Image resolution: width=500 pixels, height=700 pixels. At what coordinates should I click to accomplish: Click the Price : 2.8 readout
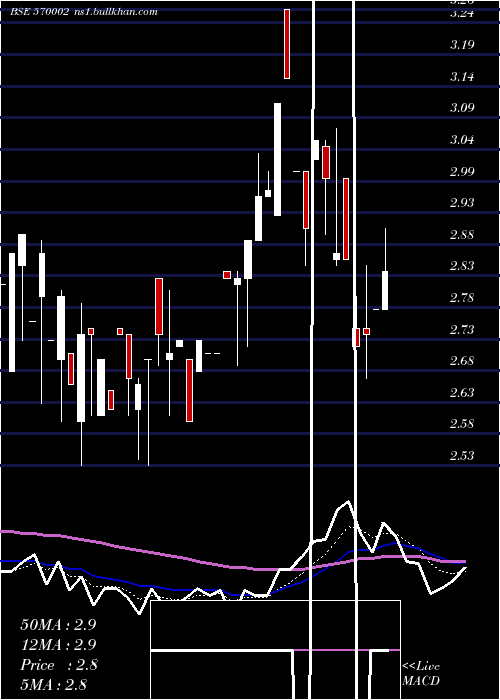[58, 665]
